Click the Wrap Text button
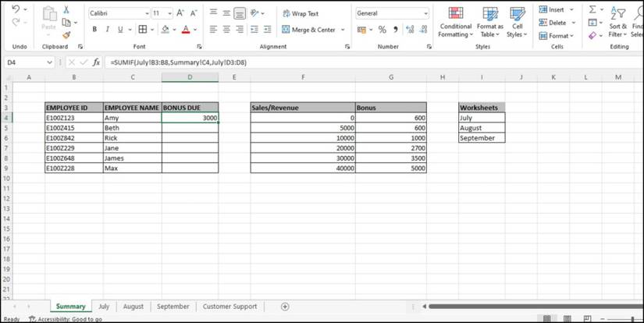The image size is (644, 323). [x=301, y=13]
